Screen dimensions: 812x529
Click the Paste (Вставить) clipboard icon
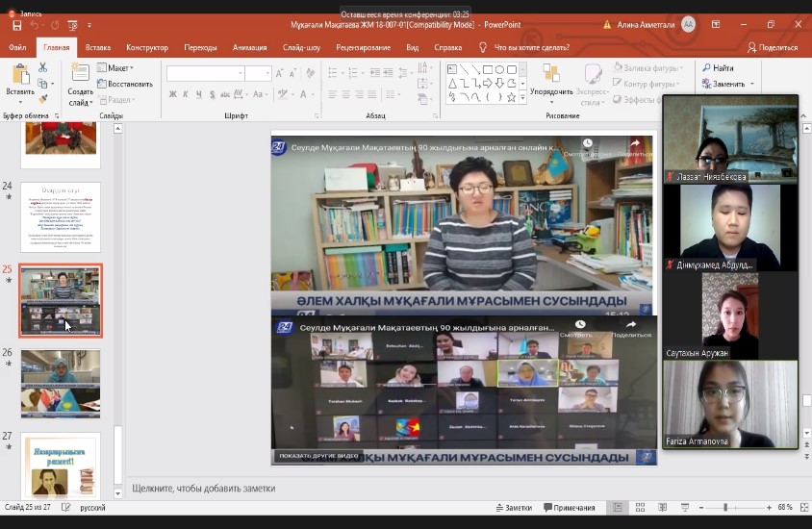click(19, 75)
